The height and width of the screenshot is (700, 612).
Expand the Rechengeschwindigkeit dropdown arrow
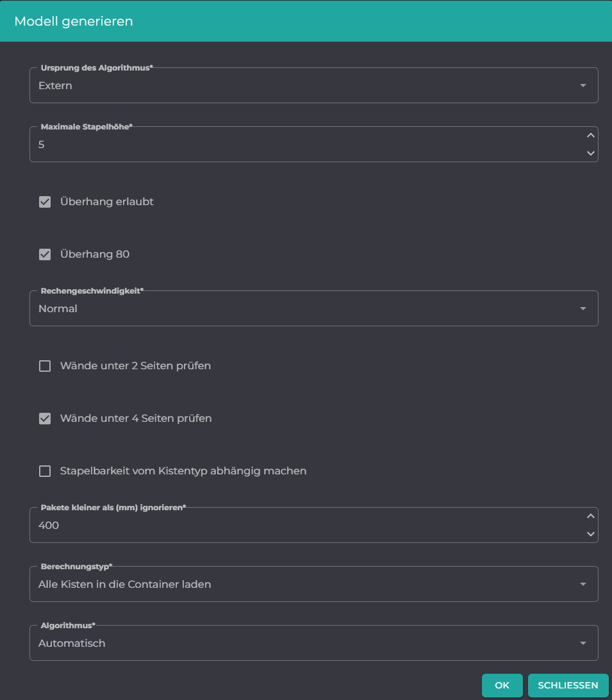(583, 308)
